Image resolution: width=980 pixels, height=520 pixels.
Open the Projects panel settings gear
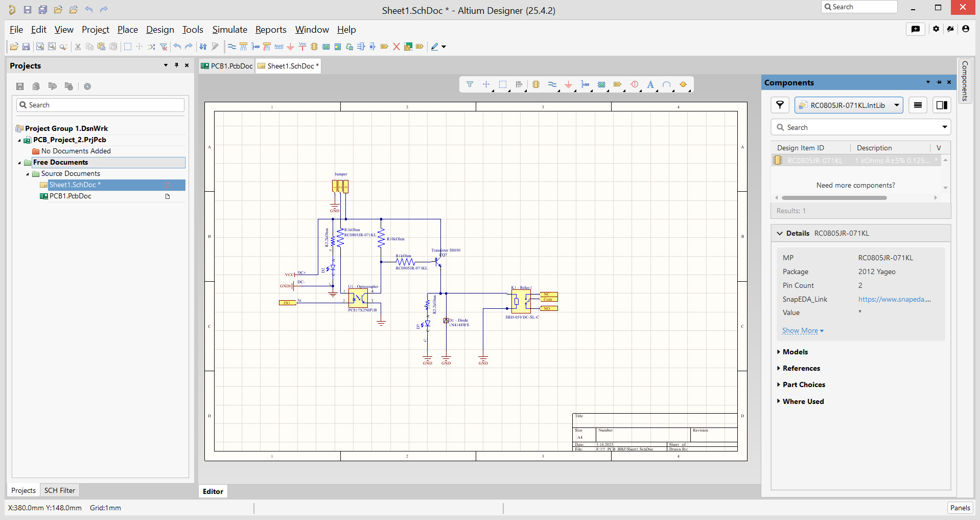[x=87, y=86]
